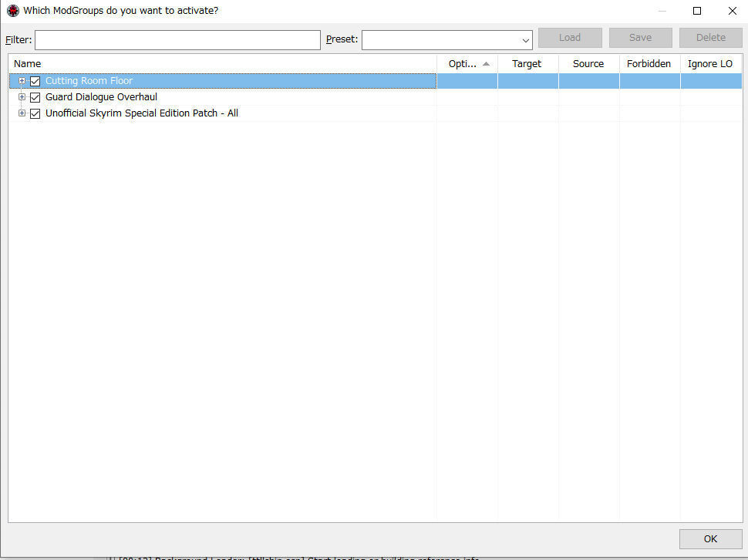
Task: Open the Preset dropdown list
Action: tap(525, 40)
